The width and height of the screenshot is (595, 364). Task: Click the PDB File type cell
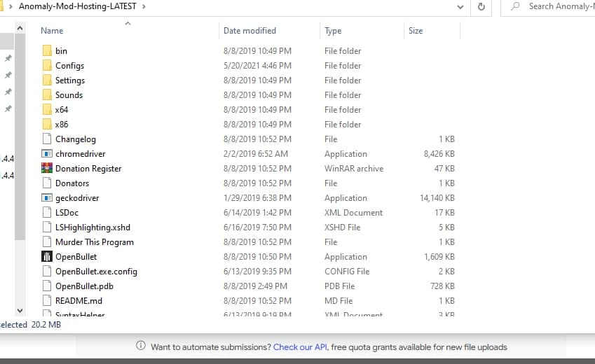click(x=340, y=286)
